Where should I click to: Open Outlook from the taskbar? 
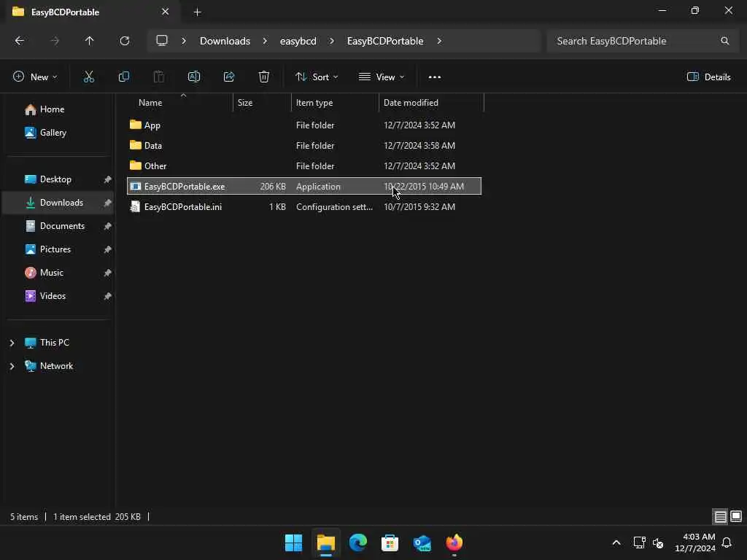pyautogui.click(x=422, y=542)
